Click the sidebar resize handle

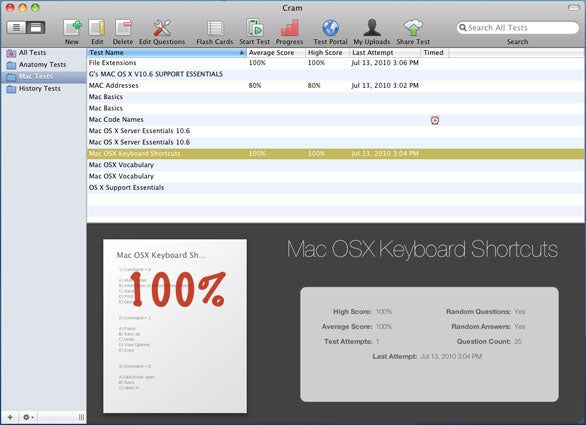81,417
